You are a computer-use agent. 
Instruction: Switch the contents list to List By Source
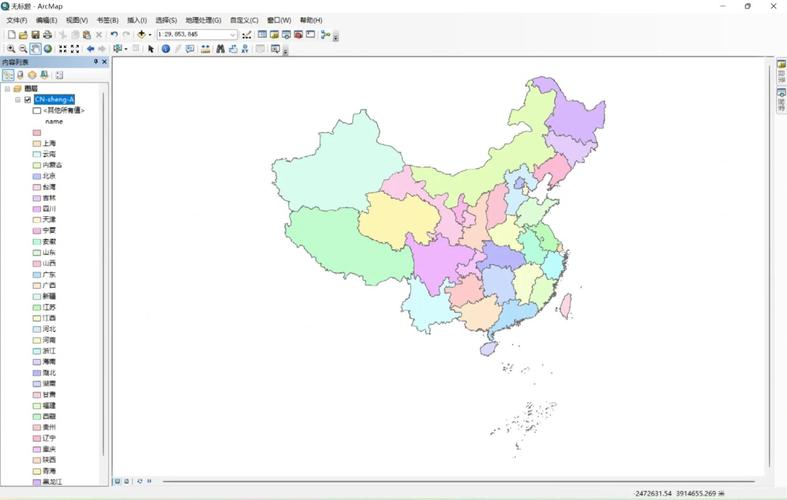(20, 75)
